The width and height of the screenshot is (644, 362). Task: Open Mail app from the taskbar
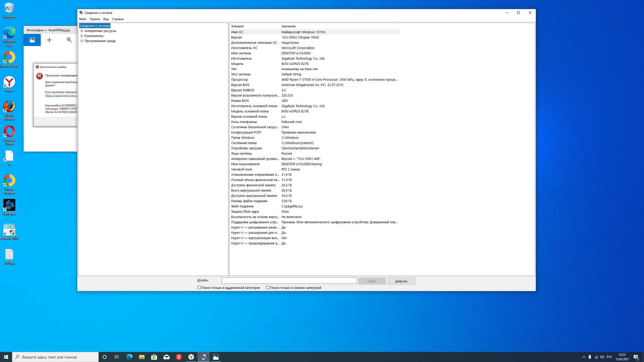[166, 357]
